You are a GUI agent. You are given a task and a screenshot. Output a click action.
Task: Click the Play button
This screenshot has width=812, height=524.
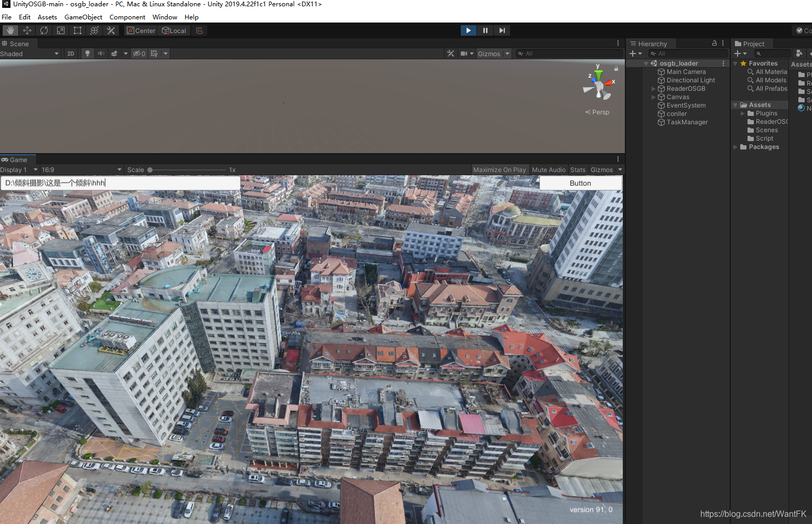click(468, 30)
